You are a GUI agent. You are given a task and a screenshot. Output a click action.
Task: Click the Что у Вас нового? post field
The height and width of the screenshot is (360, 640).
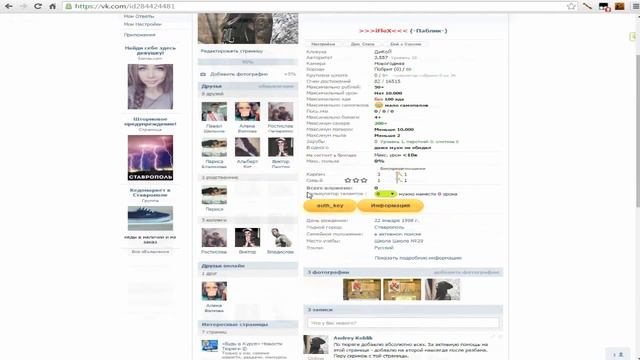[403, 323]
